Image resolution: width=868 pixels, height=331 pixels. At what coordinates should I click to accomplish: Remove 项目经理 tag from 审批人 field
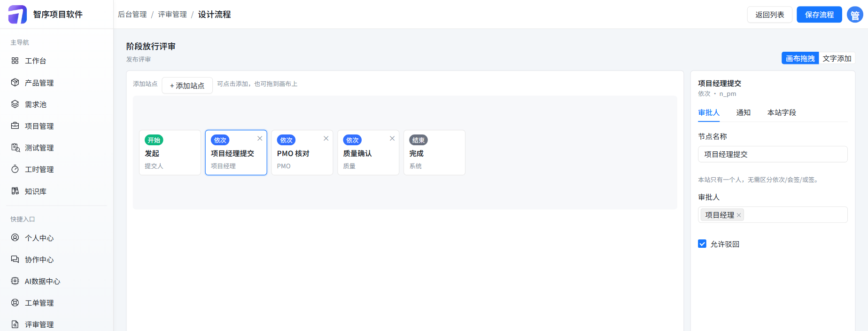coord(739,215)
